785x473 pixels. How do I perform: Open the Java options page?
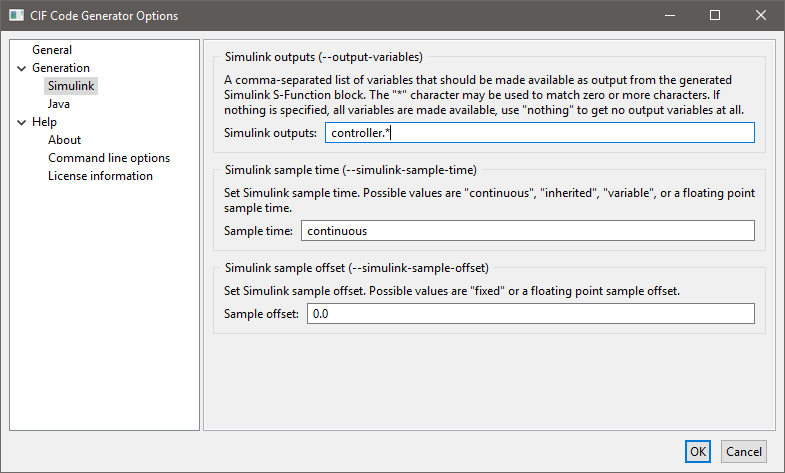pyautogui.click(x=59, y=104)
